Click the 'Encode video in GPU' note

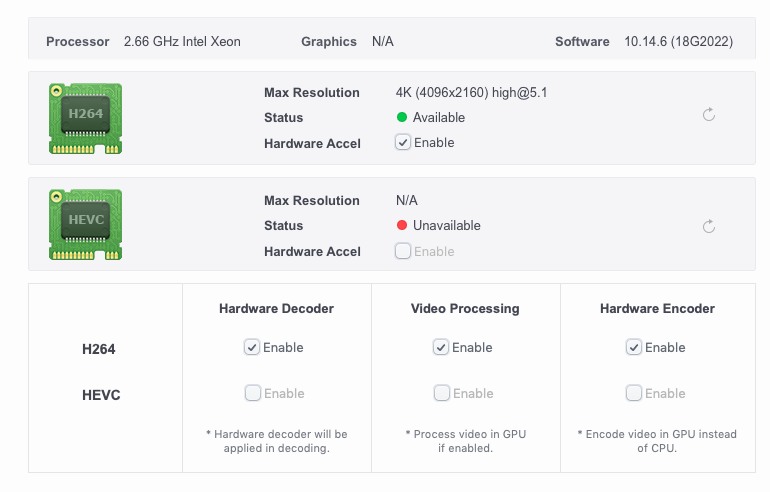tap(657, 441)
